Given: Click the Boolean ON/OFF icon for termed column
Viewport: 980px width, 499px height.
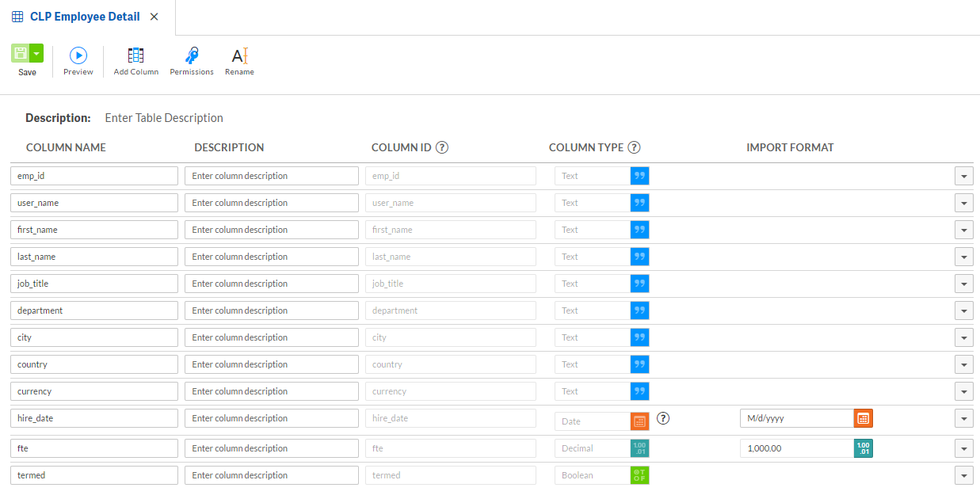Looking at the screenshot, I should 639,474.
